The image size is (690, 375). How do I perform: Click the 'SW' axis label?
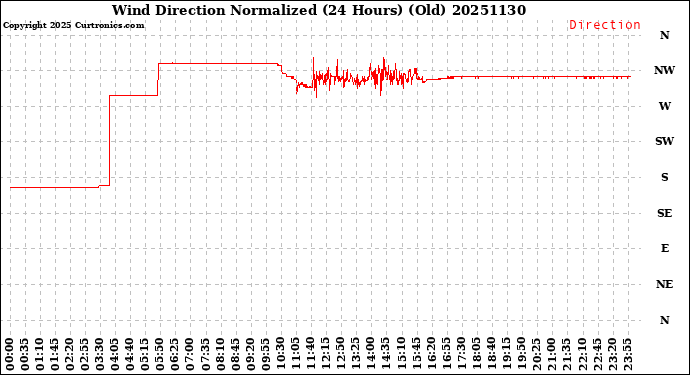(x=664, y=141)
